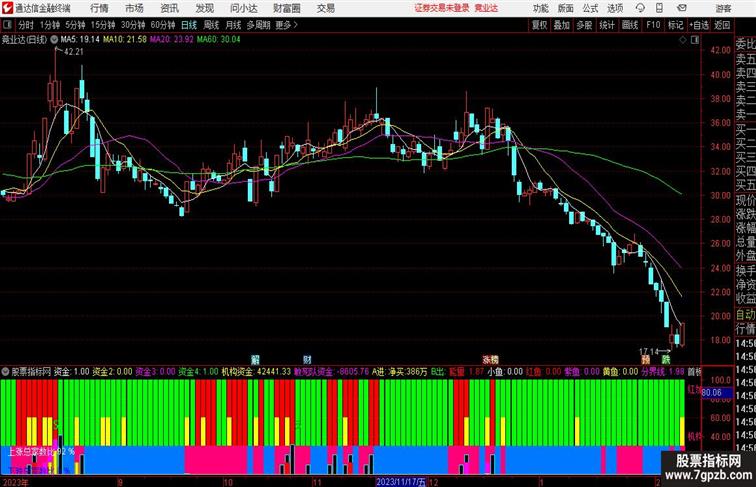
Task: Switch to 30分钟 period tab
Action: 133,25
